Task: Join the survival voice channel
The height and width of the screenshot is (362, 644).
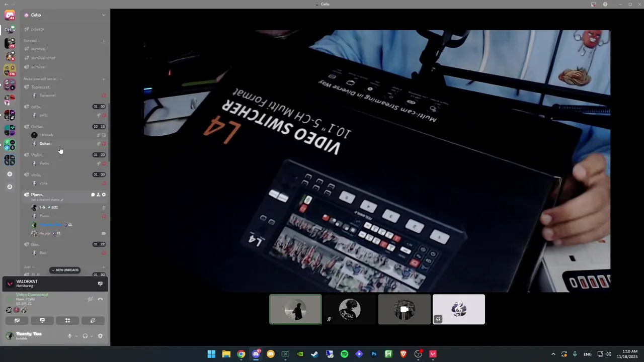Action: (64, 67)
